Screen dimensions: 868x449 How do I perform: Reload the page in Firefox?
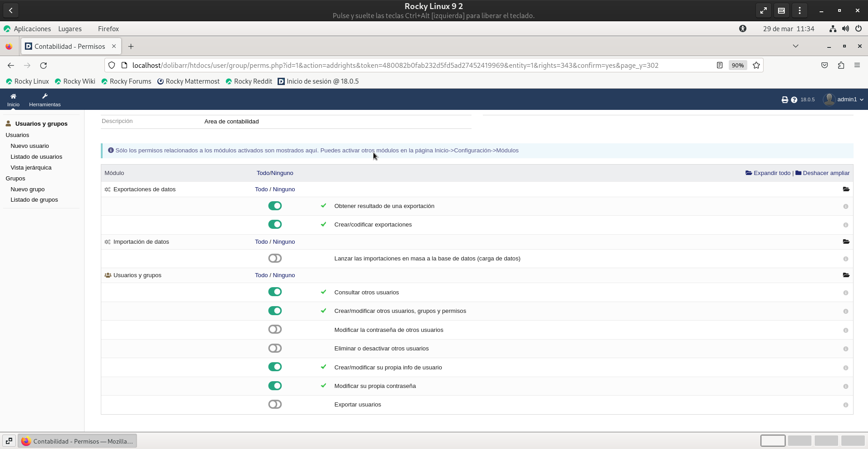(x=43, y=66)
